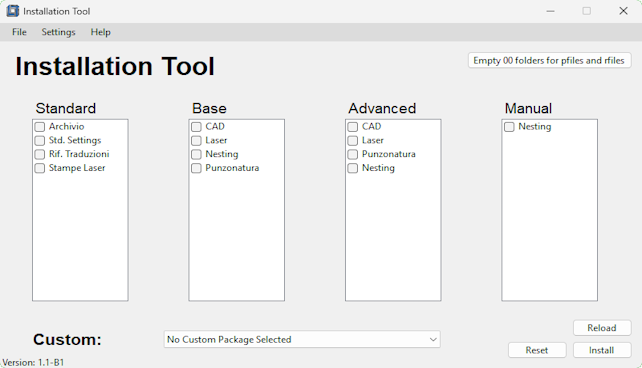Check CAD in the Advanced list
The height and width of the screenshot is (368, 642).
[353, 127]
